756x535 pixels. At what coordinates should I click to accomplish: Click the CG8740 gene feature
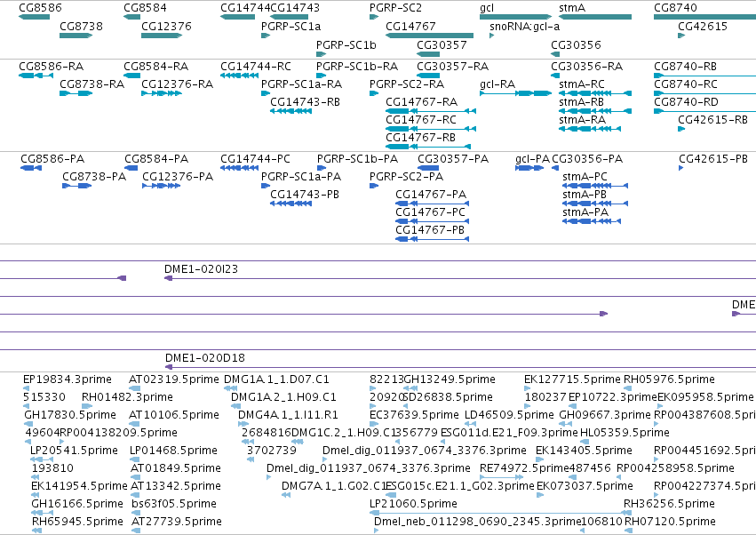pyautogui.click(x=704, y=17)
